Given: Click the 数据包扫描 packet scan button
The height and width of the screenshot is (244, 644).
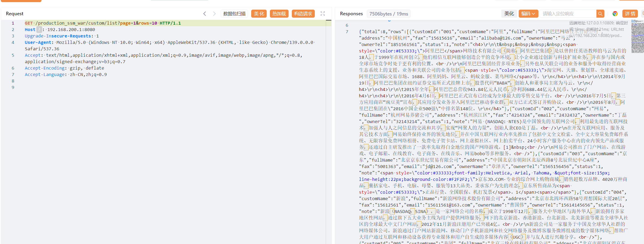Looking at the screenshot, I should [234, 14].
